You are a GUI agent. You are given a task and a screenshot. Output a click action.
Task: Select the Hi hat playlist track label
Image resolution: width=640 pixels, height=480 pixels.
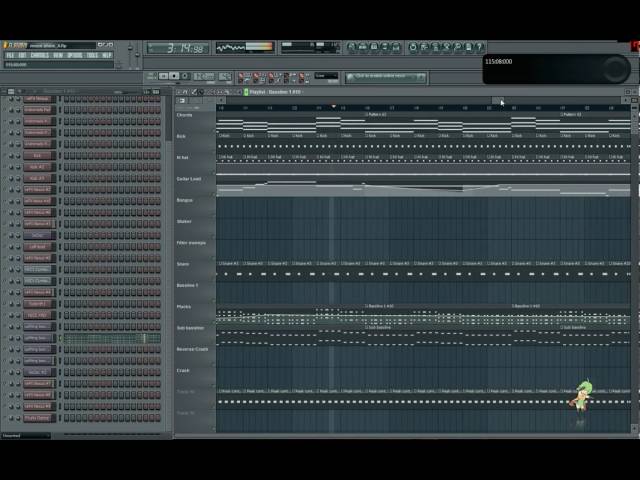click(x=182, y=158)
